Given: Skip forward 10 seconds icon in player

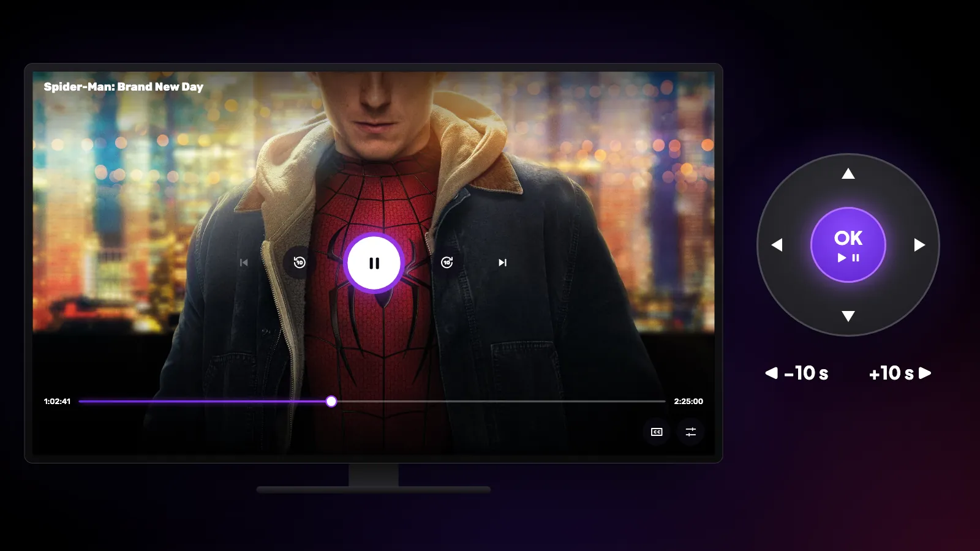Looking at the screenshot, I should coord(447,263).
